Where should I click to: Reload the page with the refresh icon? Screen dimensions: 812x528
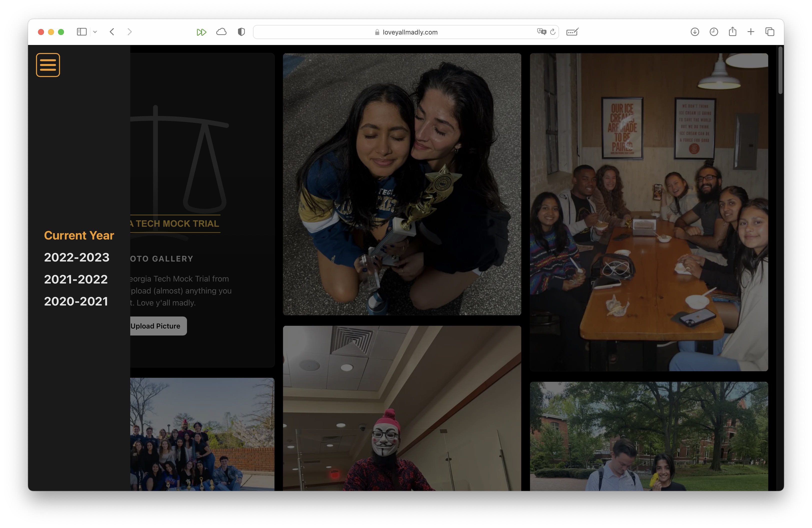click(553, 32)
